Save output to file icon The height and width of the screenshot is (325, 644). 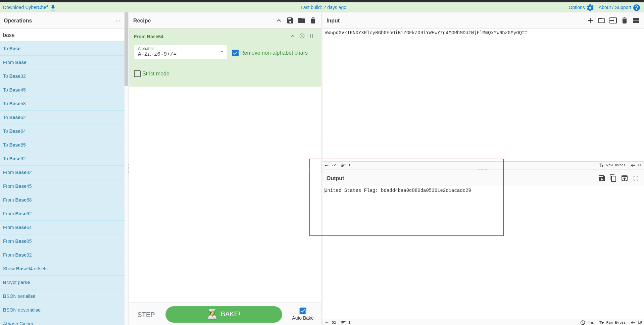click(x=602, y=178)
